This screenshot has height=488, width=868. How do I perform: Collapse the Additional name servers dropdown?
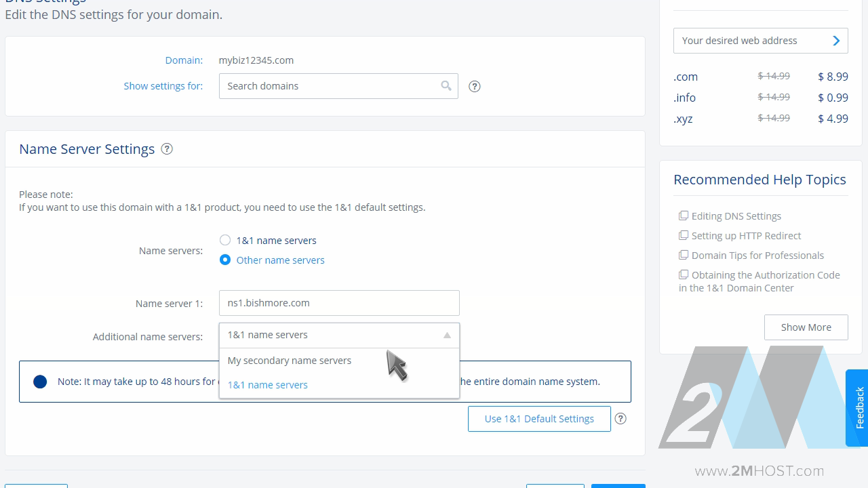coord(447,335)
